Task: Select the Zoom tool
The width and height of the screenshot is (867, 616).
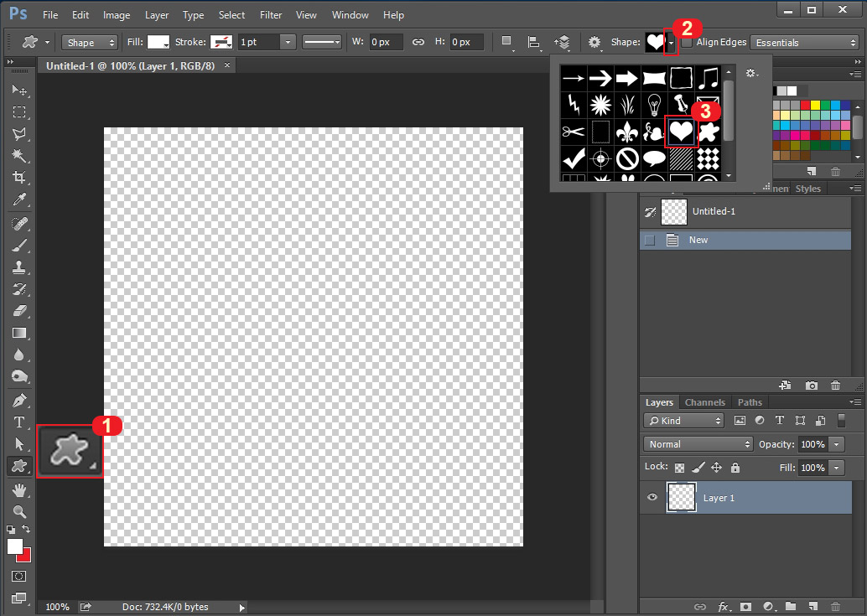Action: tap(19, 511)
